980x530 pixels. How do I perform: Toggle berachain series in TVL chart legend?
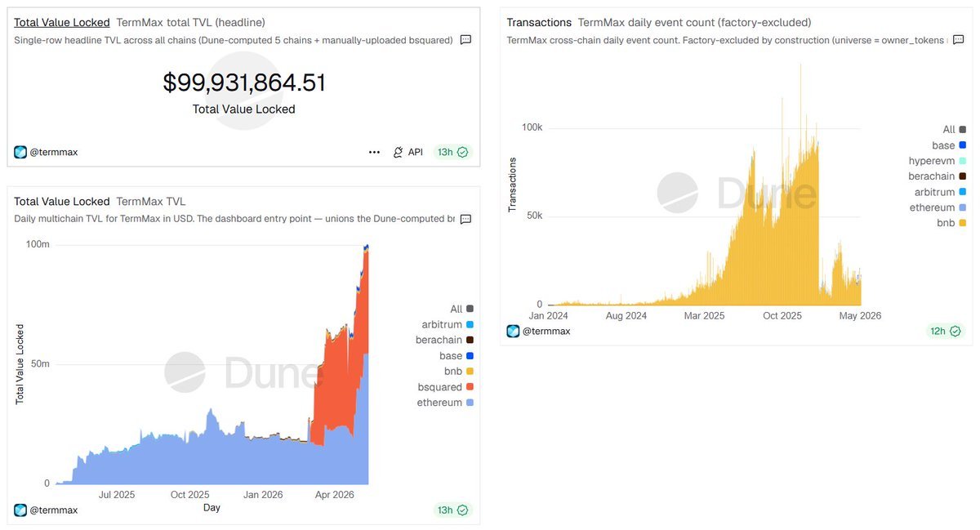(x=446, y=341)
